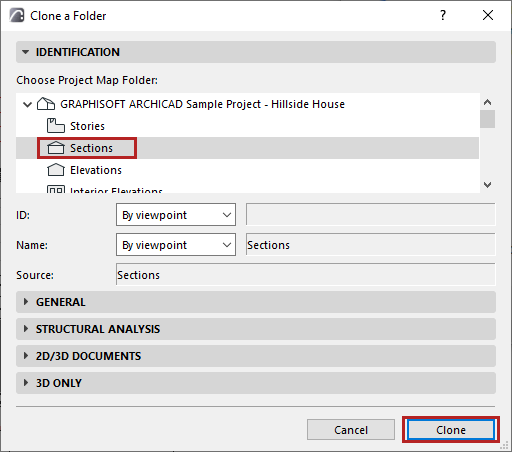Image resolution: width=512 pixels, height=452 pixels.
Task: Open help with the question mark
Action: (443, 15)
